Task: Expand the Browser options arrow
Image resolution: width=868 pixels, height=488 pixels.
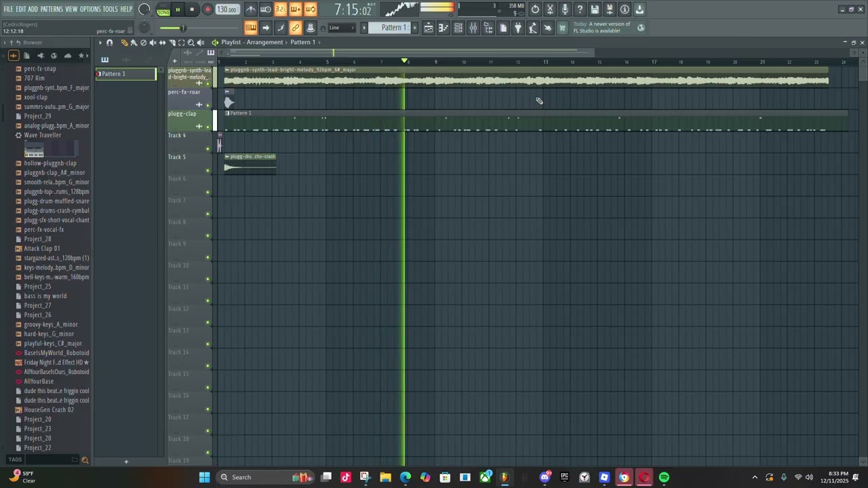Action: click(4, 43)
